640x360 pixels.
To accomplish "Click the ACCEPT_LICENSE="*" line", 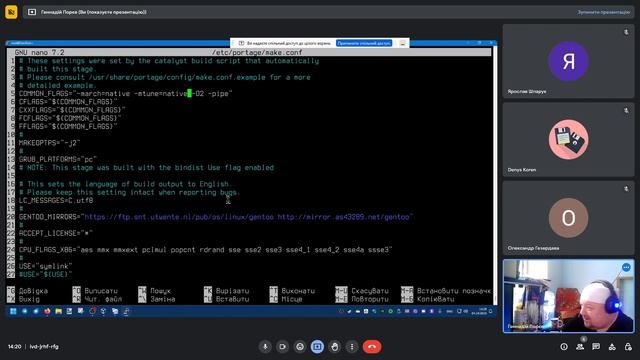I will [x=56, y=233].
